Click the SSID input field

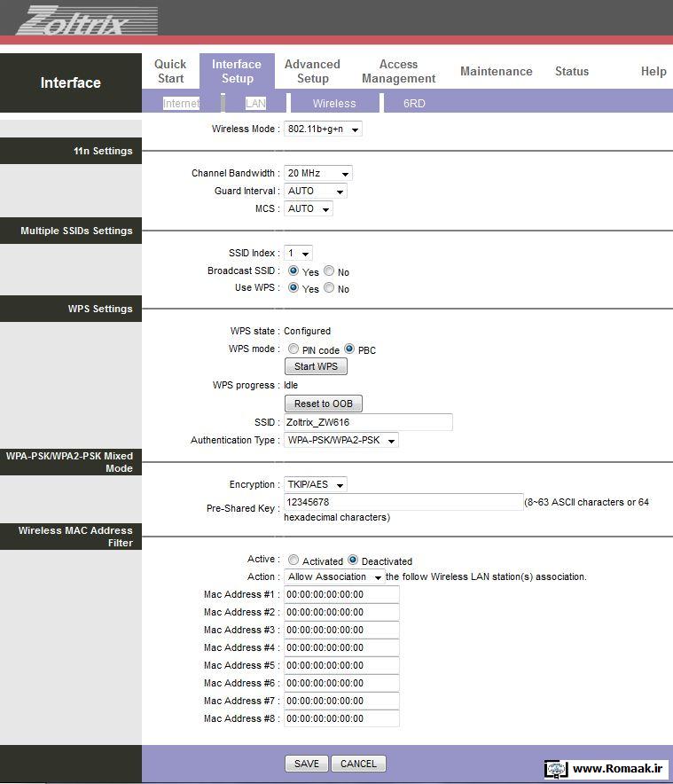click(368, 422)
